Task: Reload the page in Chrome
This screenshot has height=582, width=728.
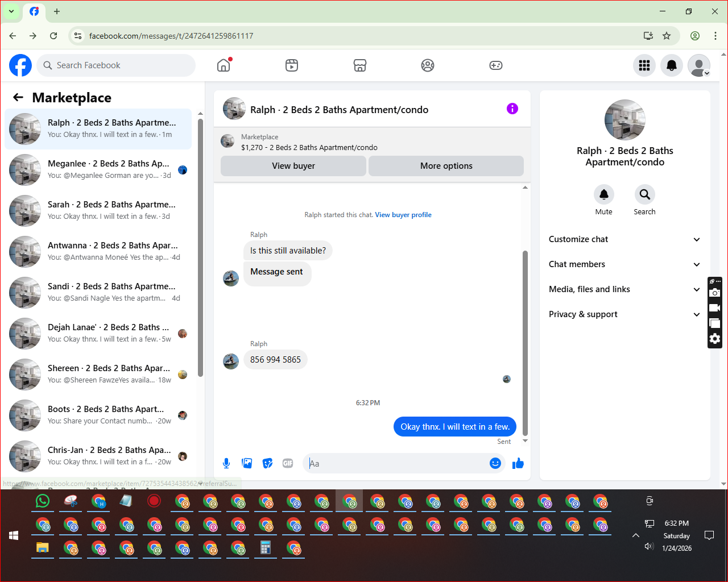Action: click(53, 36)
